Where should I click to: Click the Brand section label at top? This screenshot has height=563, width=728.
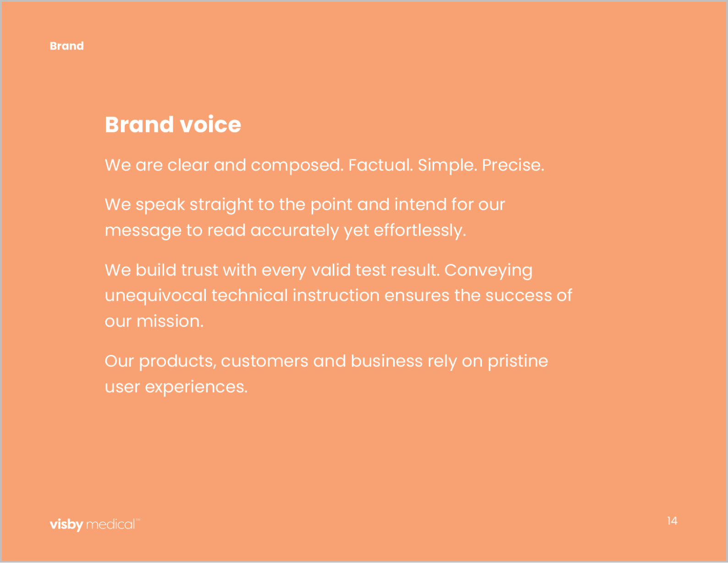67,46
